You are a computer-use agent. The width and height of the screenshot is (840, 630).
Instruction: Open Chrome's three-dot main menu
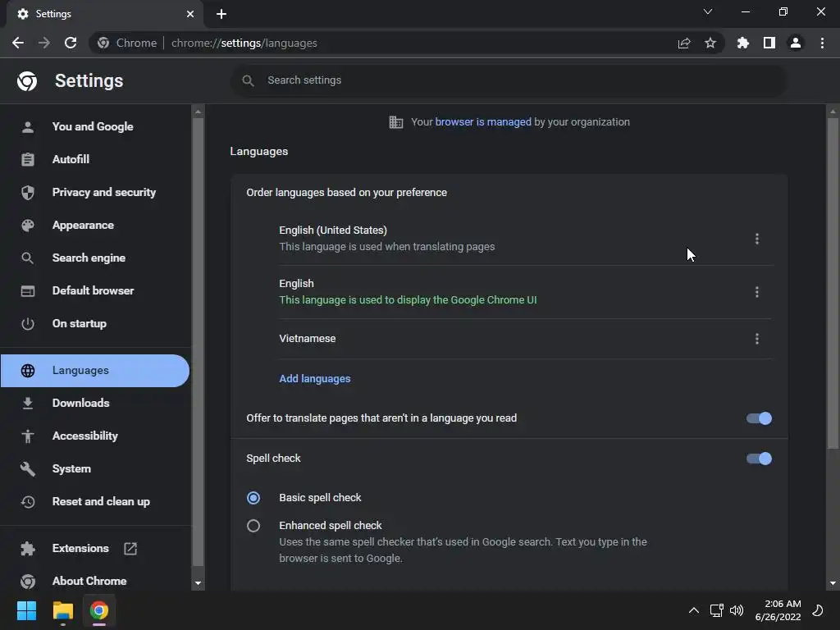click(822, 43)
